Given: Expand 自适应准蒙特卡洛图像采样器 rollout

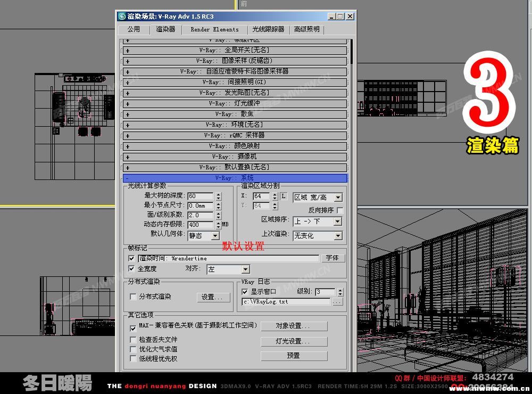Looking at the screenshot, I should tap(235, 72).
